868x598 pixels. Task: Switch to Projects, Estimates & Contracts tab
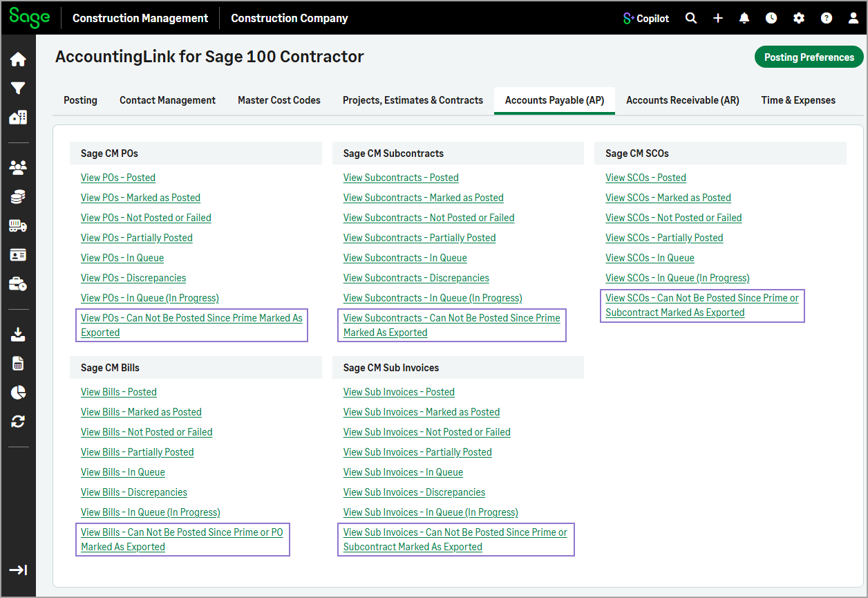(x=413, y=100)
